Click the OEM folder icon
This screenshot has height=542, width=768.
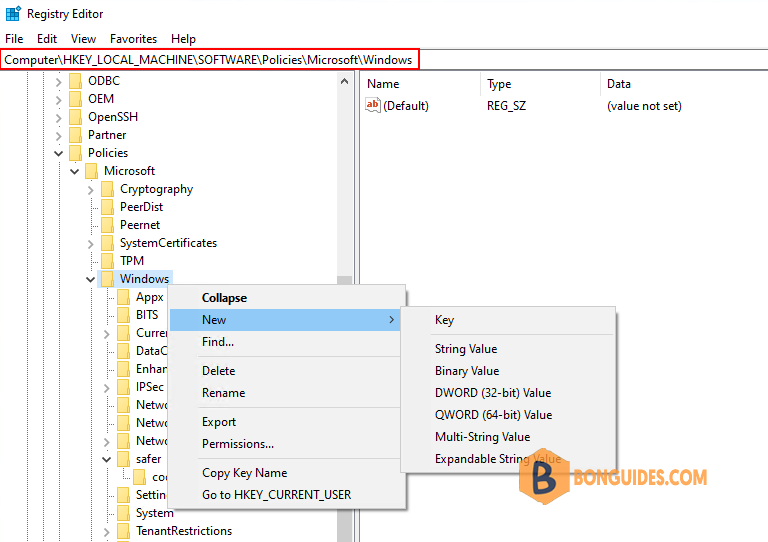(x=75, y=99)
